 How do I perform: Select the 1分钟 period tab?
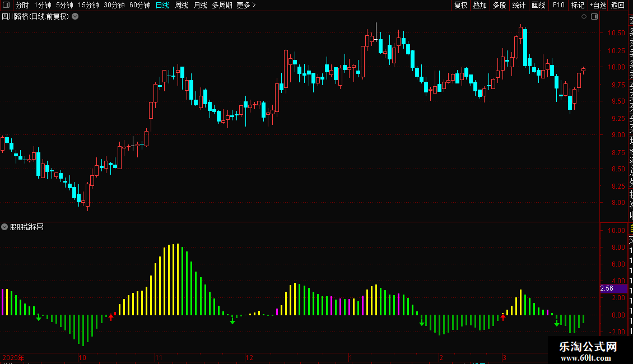pyautogui.click(x=43, y=5)
